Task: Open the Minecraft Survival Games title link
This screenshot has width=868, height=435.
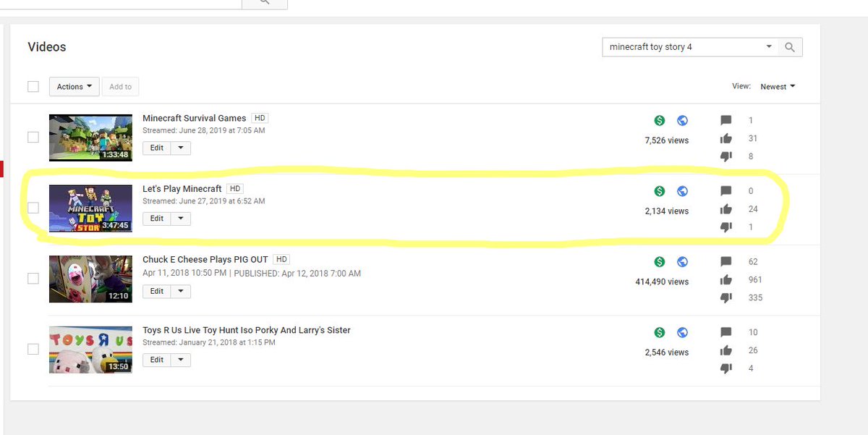Action: [195, 118]
